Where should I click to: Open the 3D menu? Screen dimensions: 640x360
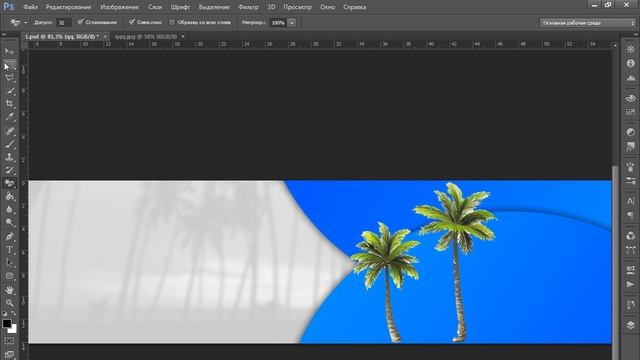pos(271,7)
